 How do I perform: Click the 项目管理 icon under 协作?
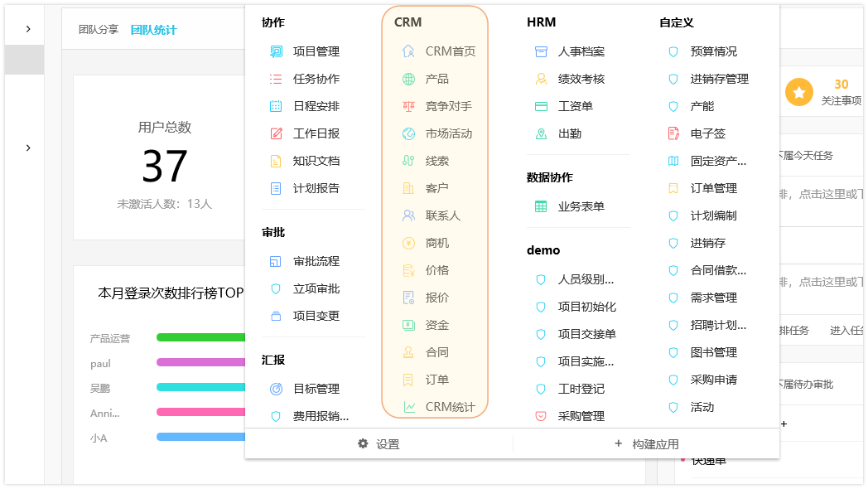click(276, 51)
